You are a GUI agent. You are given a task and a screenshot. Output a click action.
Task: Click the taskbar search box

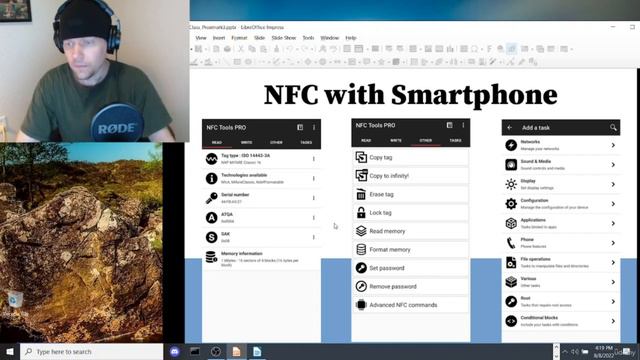(x=92, y=351)
